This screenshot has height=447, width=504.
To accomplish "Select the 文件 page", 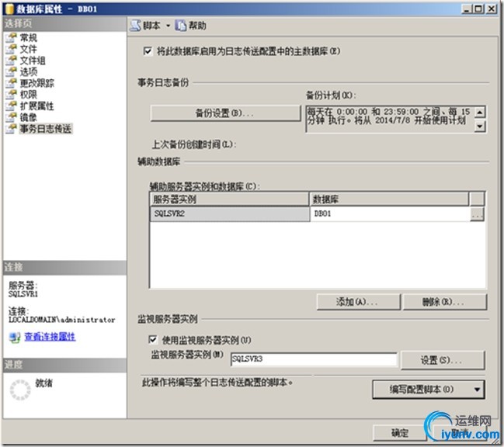I will point(28,49).
